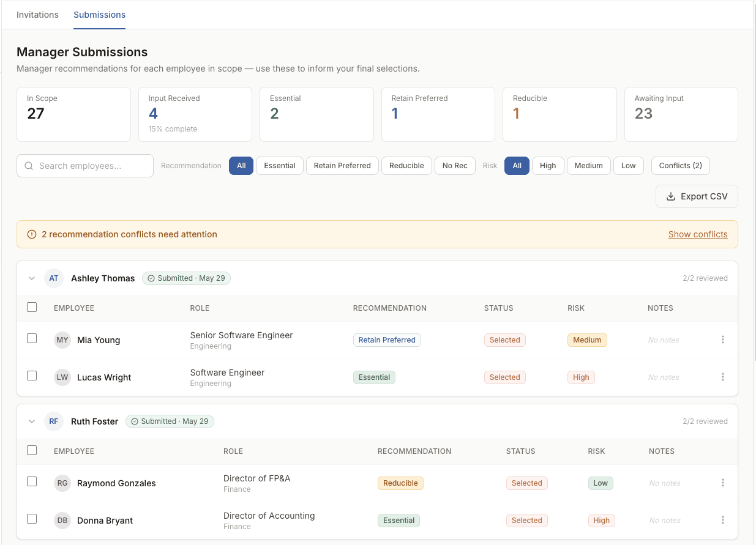Click the RF avatar for Ruth Foster
This screenshot has height=545, width=756.
(x=54, y=421)
